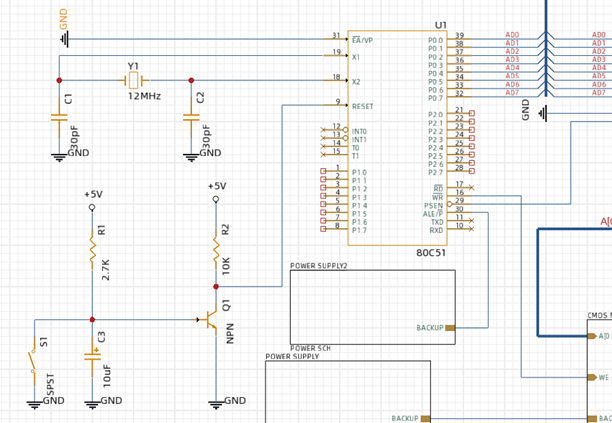Screen dimensions: 612x423
Task: Select the POWER SUPPLY2 sheet block
Action: pyautogui.click(x=371, y=307)
